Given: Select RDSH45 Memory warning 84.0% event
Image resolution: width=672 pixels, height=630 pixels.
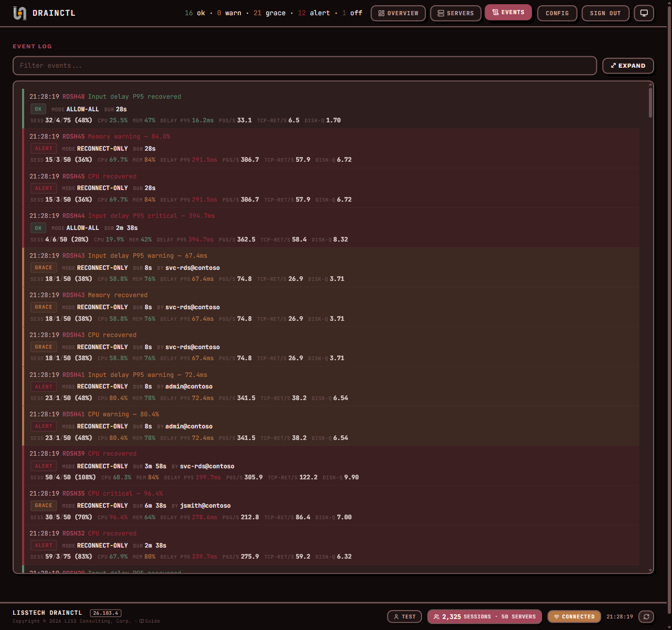Looking at the screenshot, I should (x=331, y=148).
